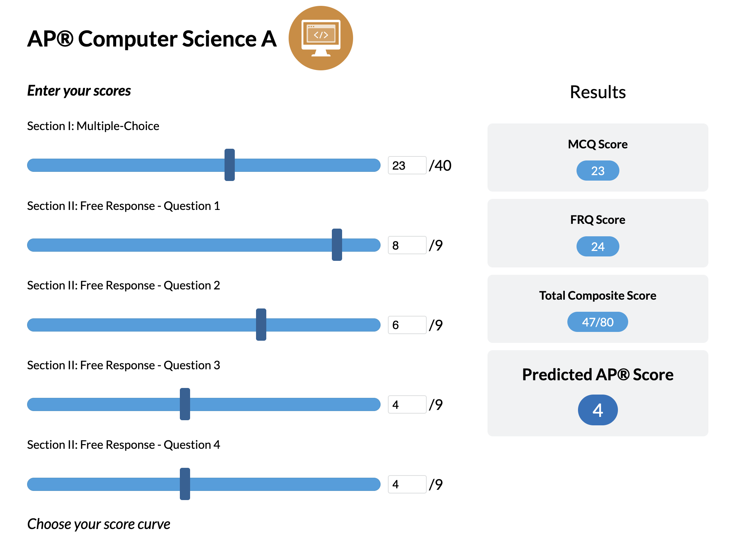The width and height of the screenshot is (756, 540).
Task: Click the Question 1 slider handle
Action: 337,245
